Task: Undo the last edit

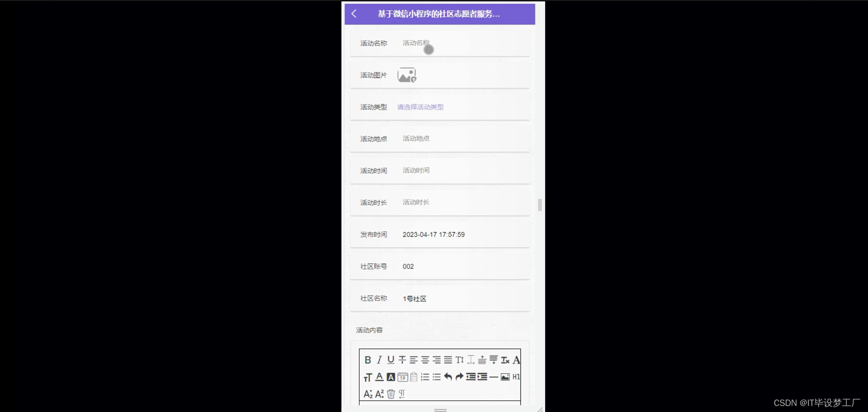Action: [x=448, y=377]
